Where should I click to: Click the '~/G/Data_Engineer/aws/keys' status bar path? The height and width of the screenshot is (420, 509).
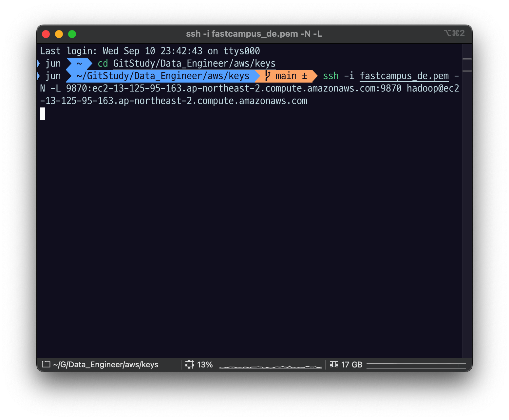[x=105, y=365]
